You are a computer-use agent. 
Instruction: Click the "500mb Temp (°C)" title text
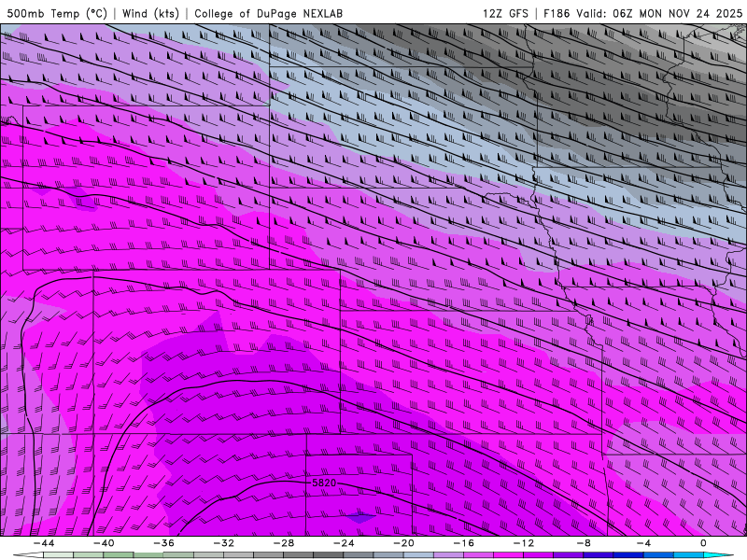(57, 13)
